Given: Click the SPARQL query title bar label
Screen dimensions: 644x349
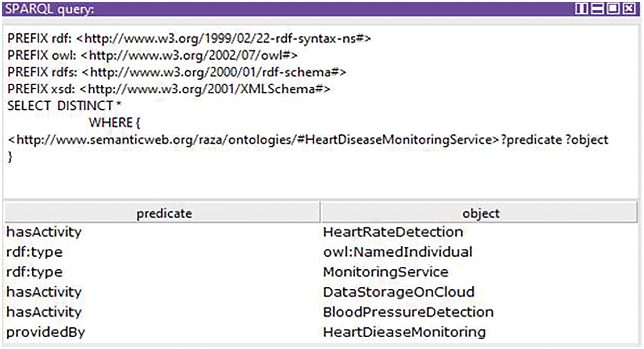Looking at the screenshot, I should (50, 9).
